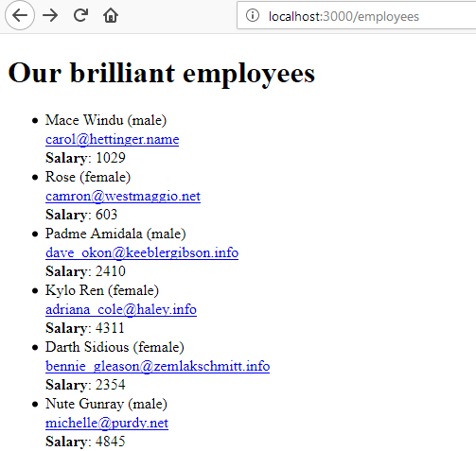Open the michelle@purdy.net email link
This screenshot has height=451, width=476.
[x=107, y=423]
